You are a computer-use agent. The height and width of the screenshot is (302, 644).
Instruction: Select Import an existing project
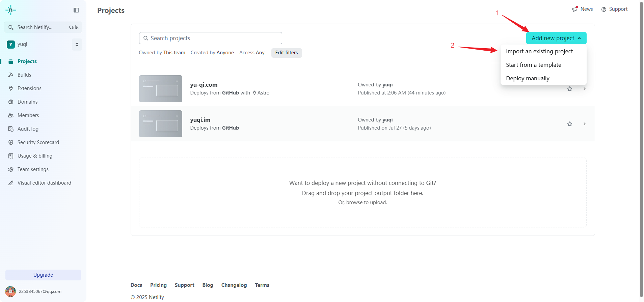tap(539, 51)
